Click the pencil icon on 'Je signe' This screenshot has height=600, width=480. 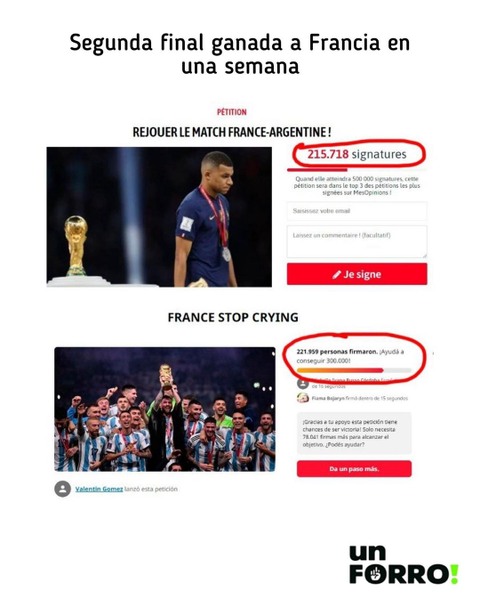(x=336, y=274)
